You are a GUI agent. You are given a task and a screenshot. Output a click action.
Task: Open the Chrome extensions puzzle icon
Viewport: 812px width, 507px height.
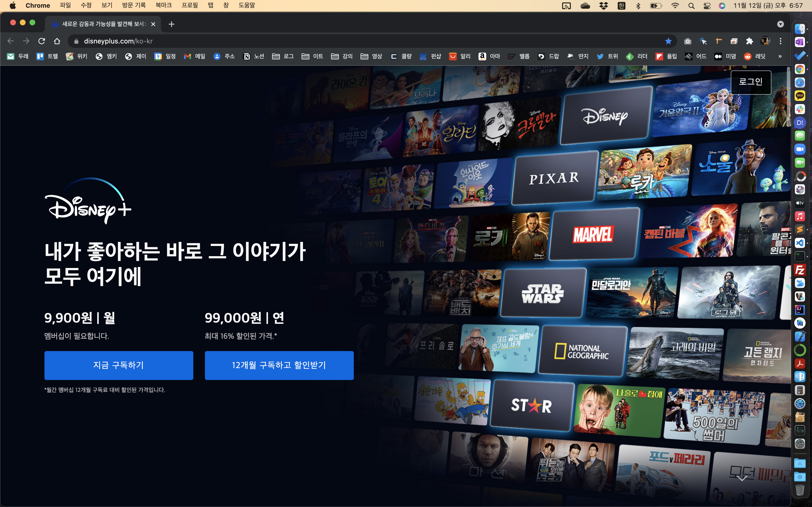[x=749, y=41]
